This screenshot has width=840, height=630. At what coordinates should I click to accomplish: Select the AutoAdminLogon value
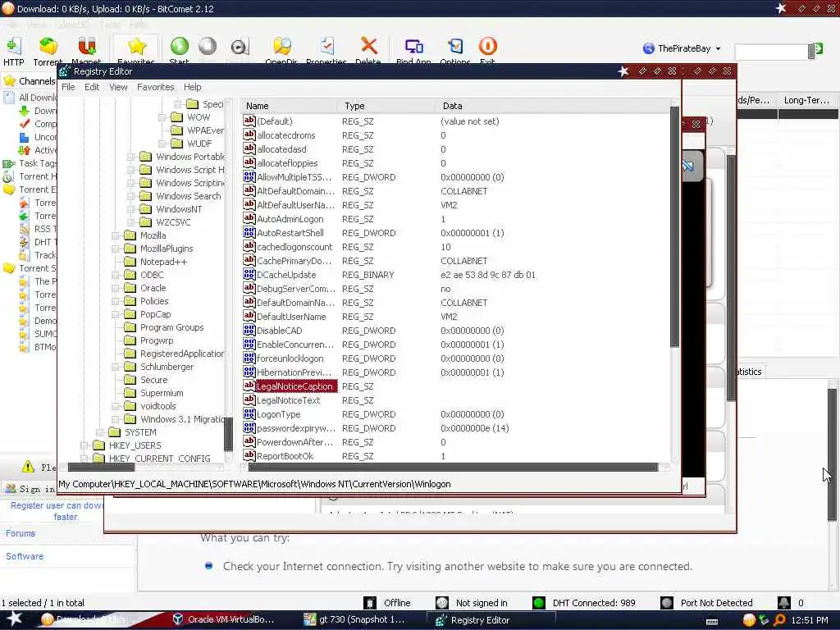(290, 219)
